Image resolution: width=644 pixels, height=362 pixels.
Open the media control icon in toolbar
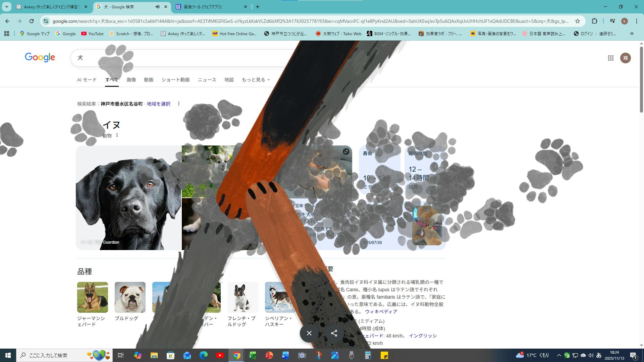(612, 21)
